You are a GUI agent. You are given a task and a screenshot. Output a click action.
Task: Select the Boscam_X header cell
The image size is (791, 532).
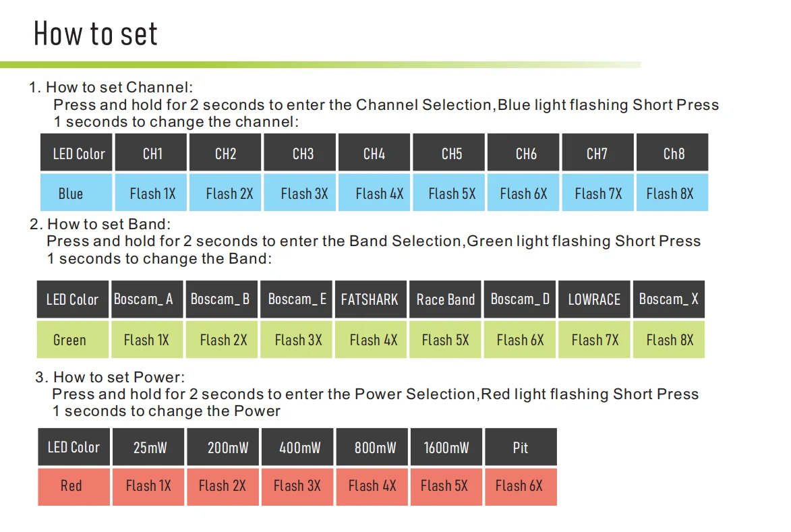click(668, 299)
